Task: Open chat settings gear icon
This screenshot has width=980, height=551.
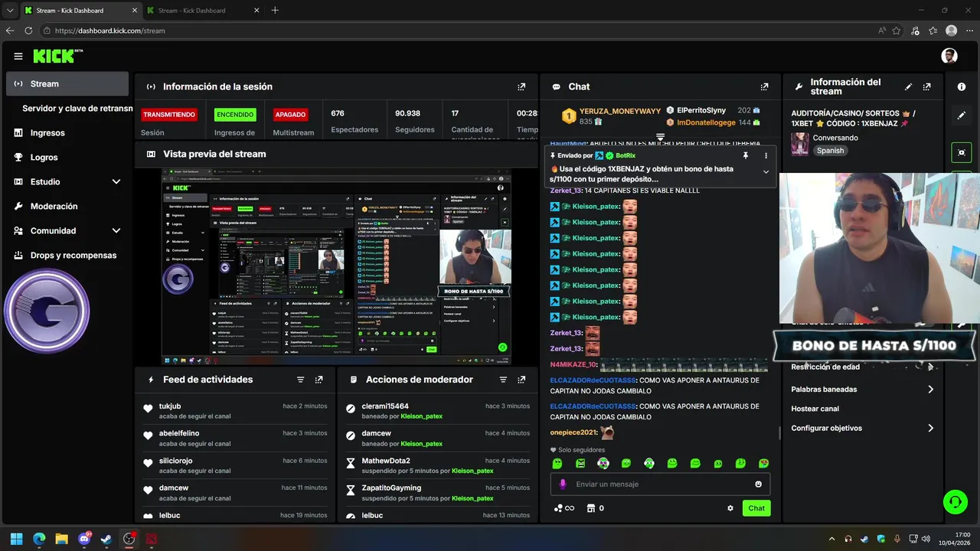Action: click(x=730, y=508)
